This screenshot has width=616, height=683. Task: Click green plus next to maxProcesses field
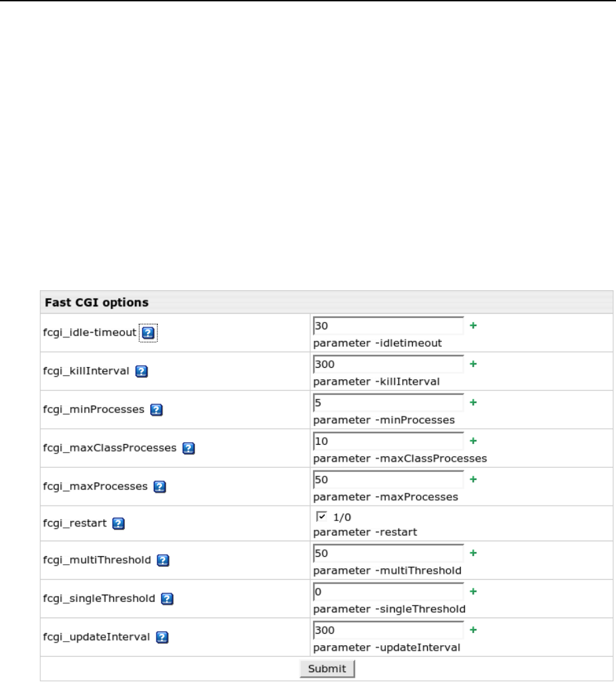pyautogui.click(x=473, y=479)
